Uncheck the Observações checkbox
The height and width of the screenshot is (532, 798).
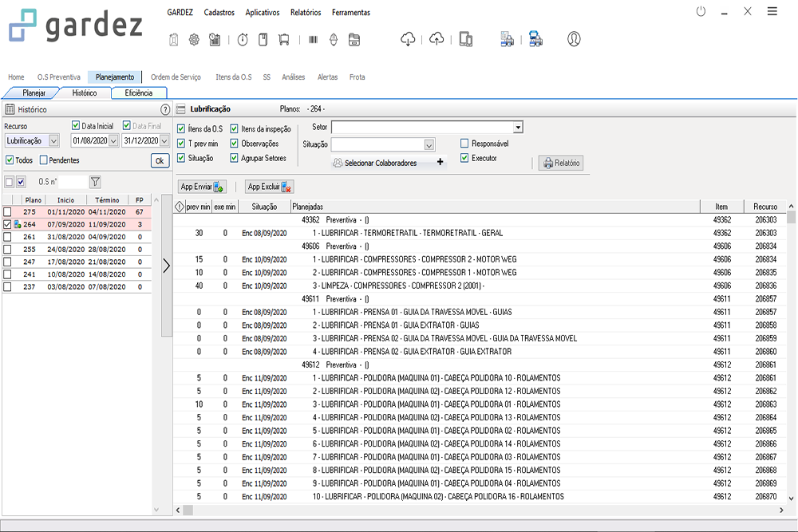point(234,144)
